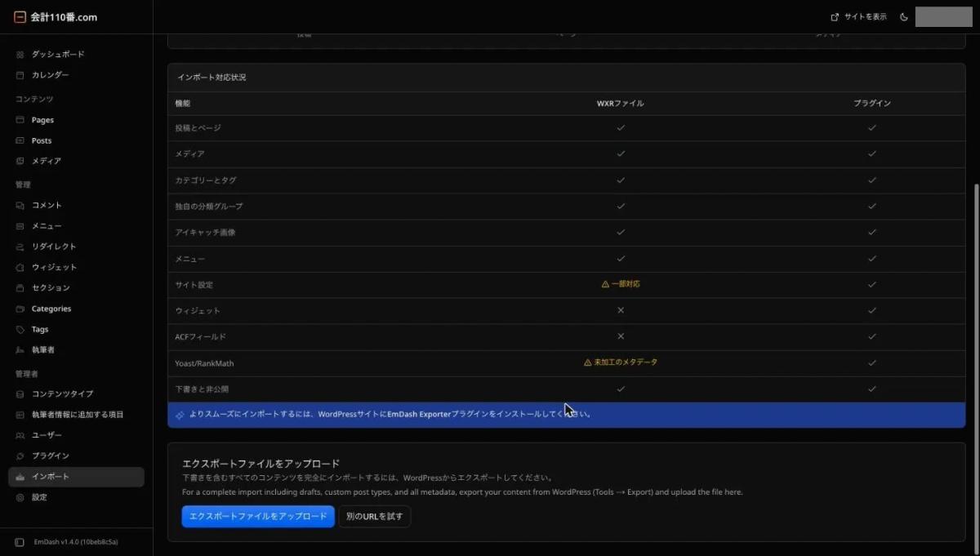Click the 管理者 sidebar section label
The image size is (980, 556).
[27, 373]
